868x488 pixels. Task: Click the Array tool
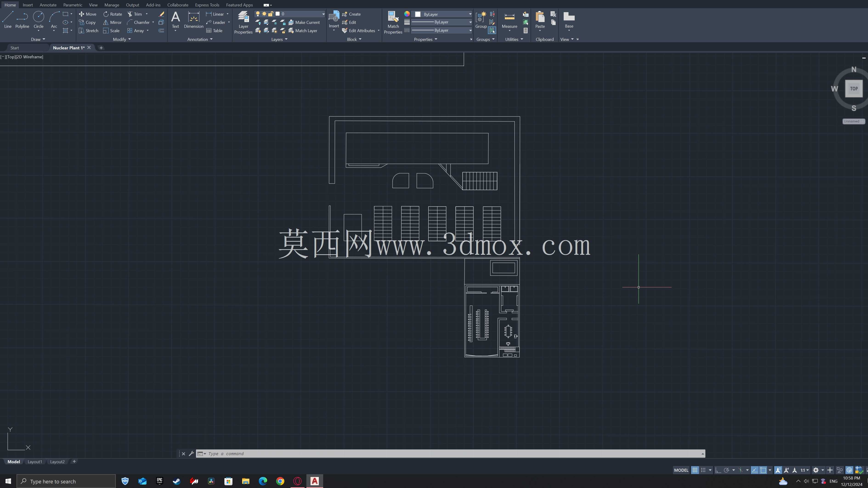[136, 31]
